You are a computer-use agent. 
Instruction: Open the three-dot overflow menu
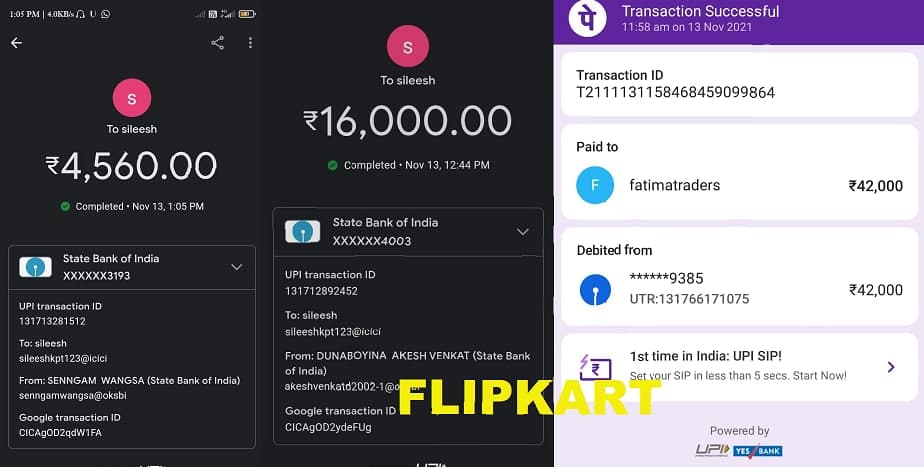pyautogui.click(x=250, y=42)
